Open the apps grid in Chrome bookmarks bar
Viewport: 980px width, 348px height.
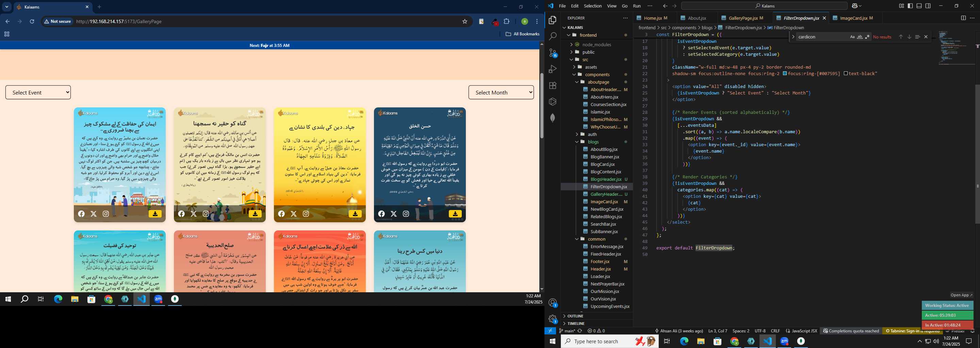point(6,34)
